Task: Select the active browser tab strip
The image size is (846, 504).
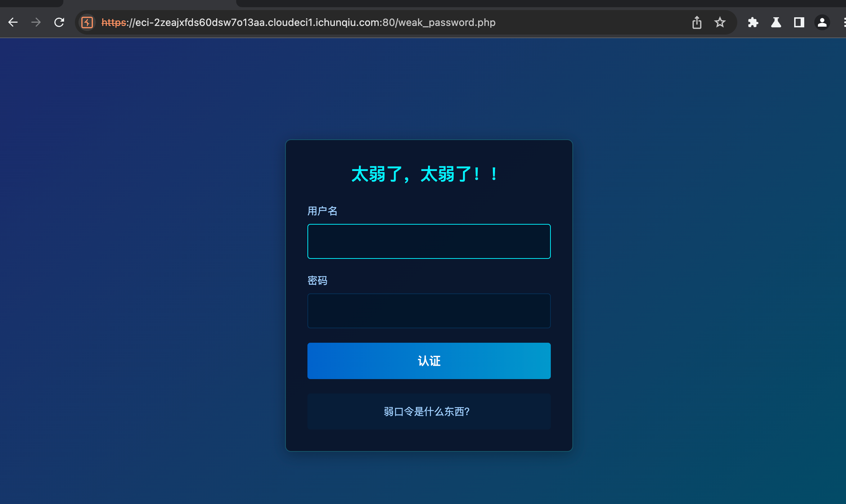Action: click(149, 3)
